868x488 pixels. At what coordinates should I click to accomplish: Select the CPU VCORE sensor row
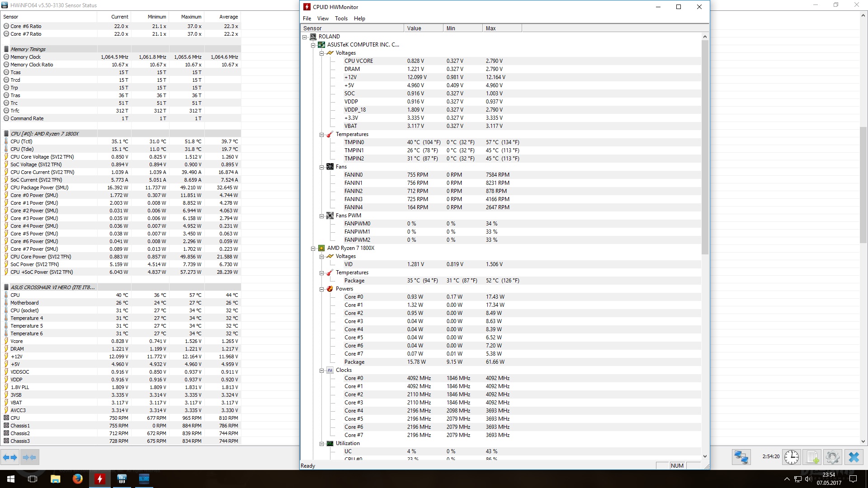coord(359,61)
